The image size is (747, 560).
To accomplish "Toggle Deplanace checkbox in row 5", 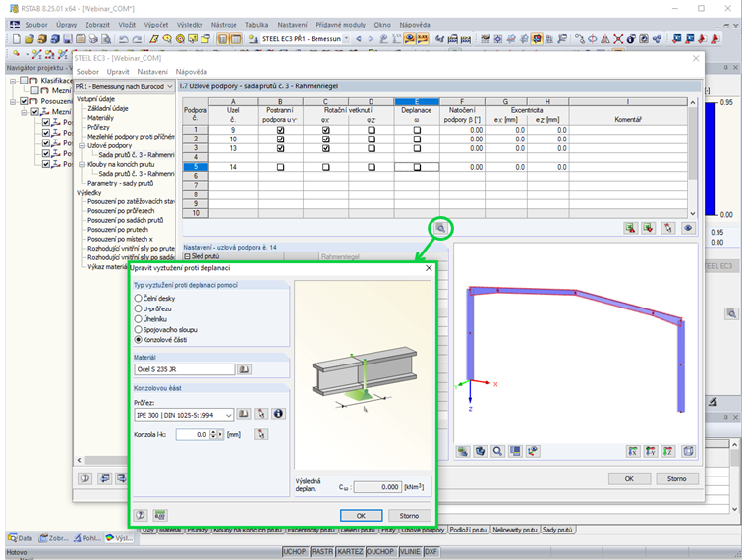I will (x=417, y=167).
